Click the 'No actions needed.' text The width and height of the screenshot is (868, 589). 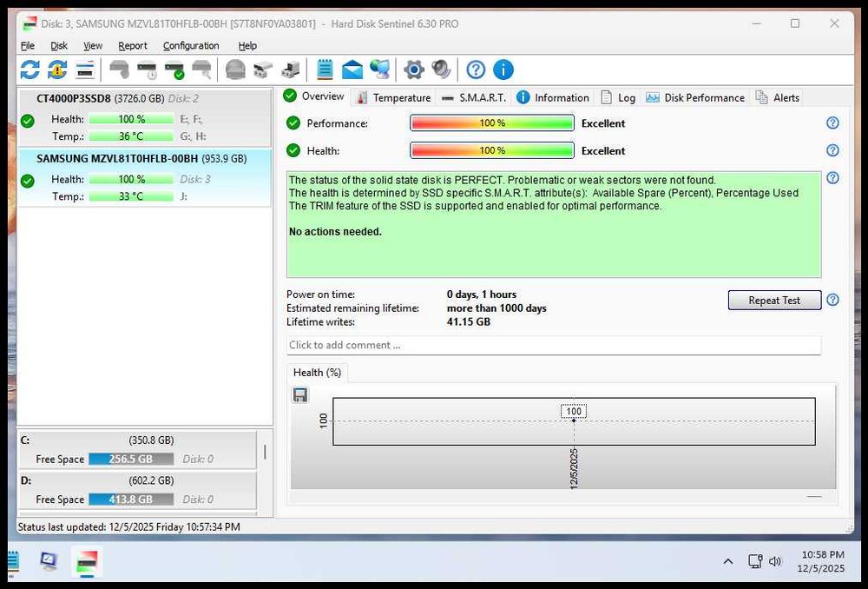(335, 232)
